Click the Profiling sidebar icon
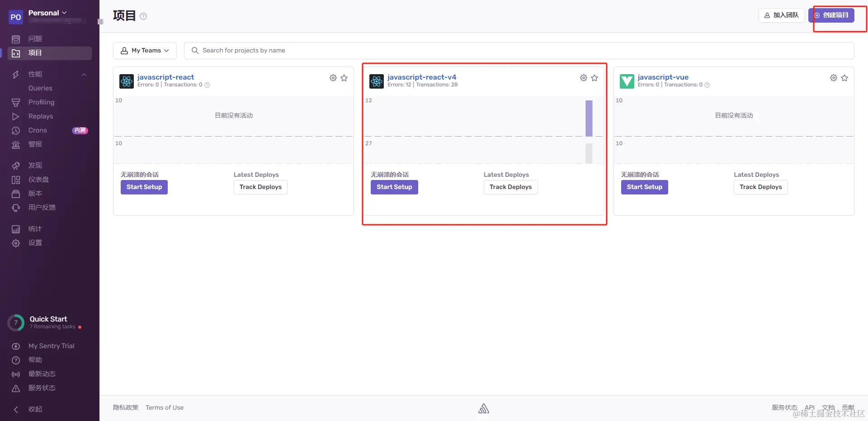This screenshot has width=868, height=421. [x=16, y=103]
